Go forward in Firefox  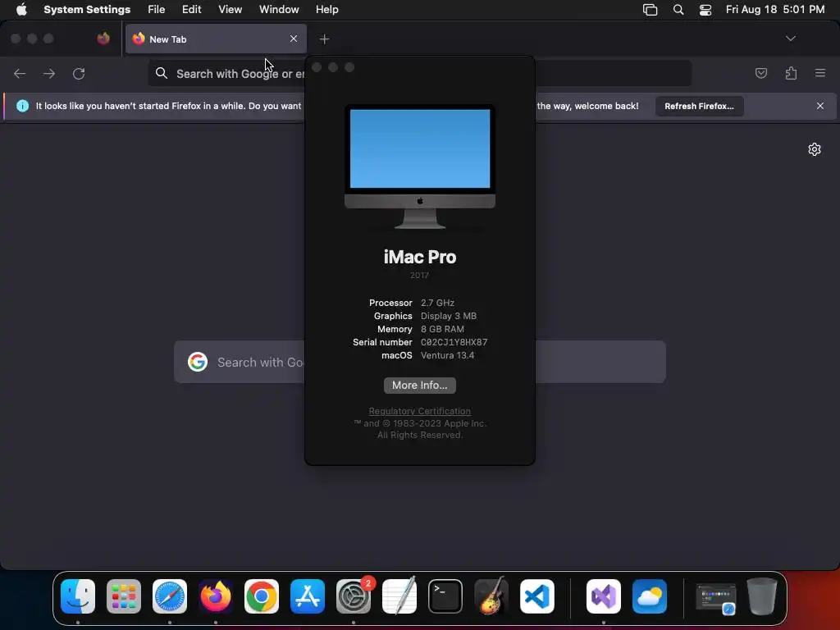pyautogui.click(x=49, y=73)
